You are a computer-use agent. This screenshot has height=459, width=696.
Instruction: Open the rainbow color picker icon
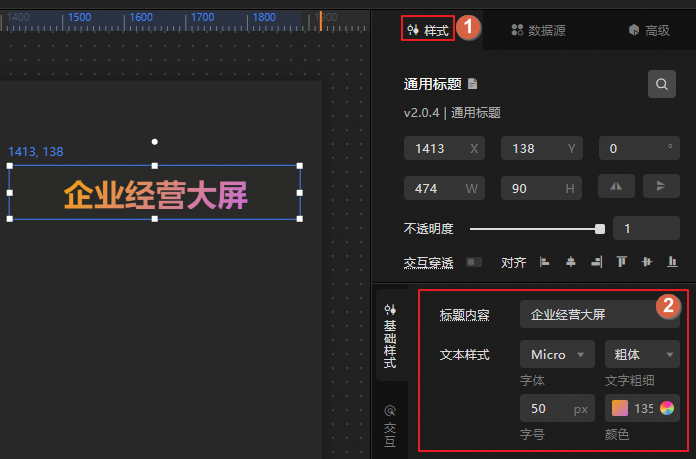coord(667,408)
